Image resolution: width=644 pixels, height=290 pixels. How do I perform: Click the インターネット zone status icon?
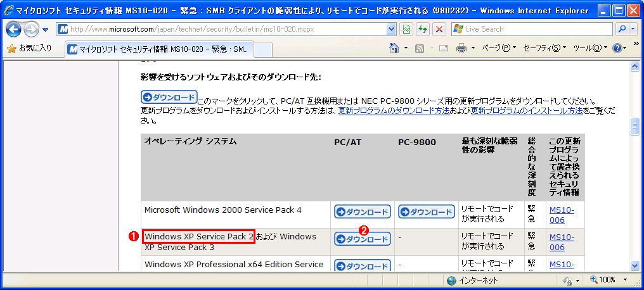point(452,280)
